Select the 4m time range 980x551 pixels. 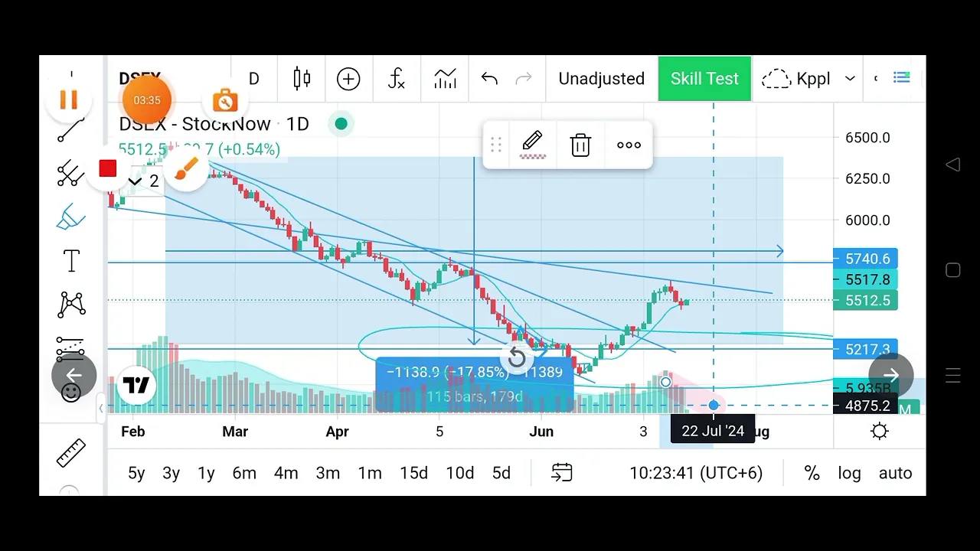pos(286,473)
